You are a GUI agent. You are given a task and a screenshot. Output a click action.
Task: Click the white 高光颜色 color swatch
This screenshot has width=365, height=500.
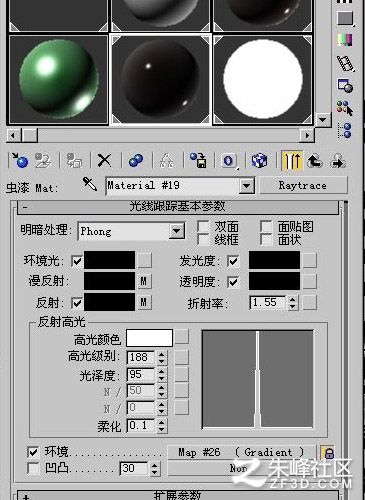coord(149,338)
